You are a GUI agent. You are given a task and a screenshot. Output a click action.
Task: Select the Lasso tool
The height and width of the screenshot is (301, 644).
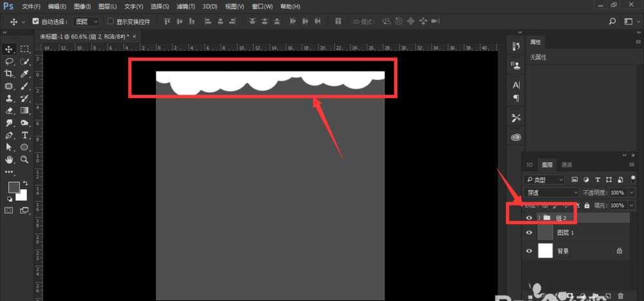click(x=10, y=62)
